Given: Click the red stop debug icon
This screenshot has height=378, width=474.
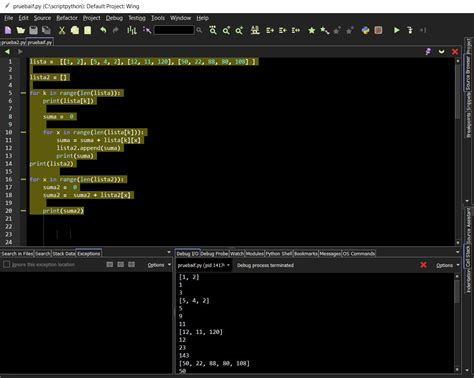Looking at the screenshot, I should [378, 30].
